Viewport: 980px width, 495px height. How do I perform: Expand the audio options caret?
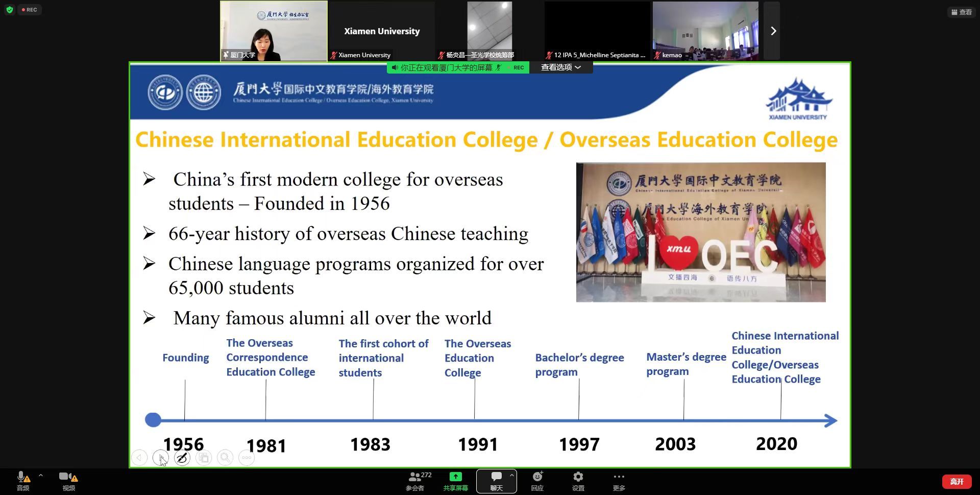41,476
